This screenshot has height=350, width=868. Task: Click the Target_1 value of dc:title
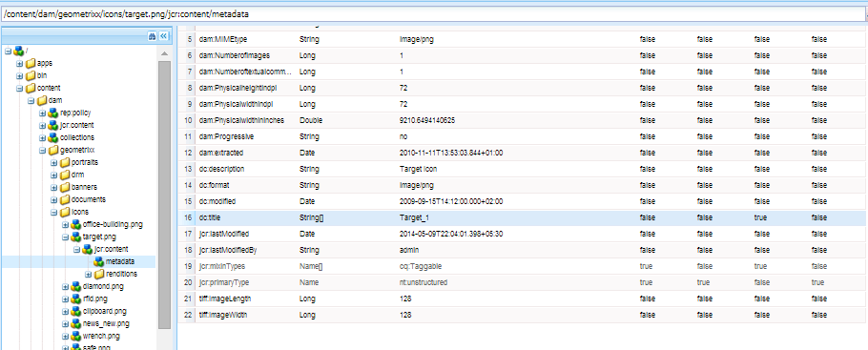414,217
